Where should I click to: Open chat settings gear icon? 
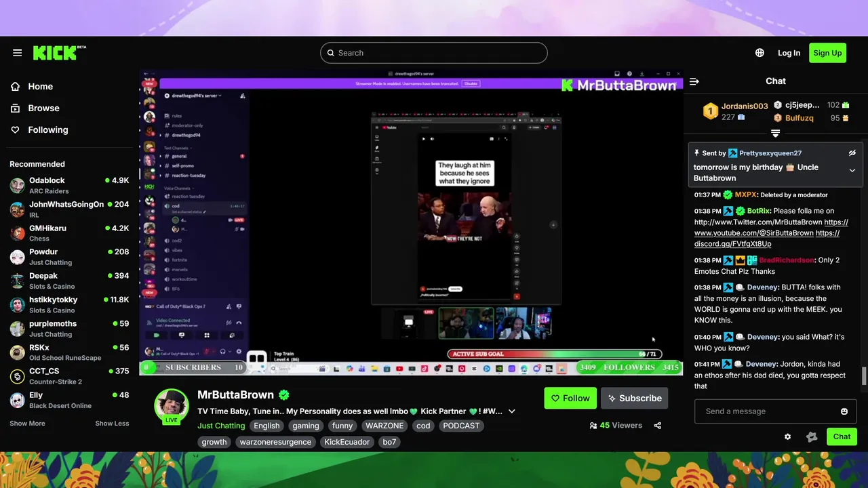(x=787, y=437)
